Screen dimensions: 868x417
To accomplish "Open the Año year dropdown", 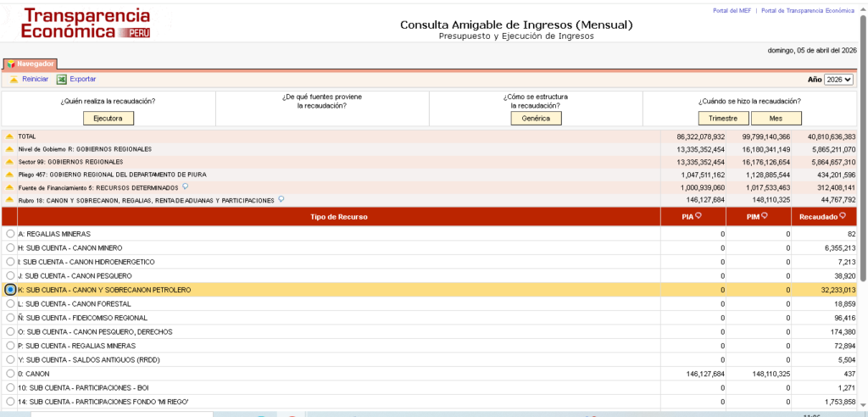I will (x=838, y=79).
